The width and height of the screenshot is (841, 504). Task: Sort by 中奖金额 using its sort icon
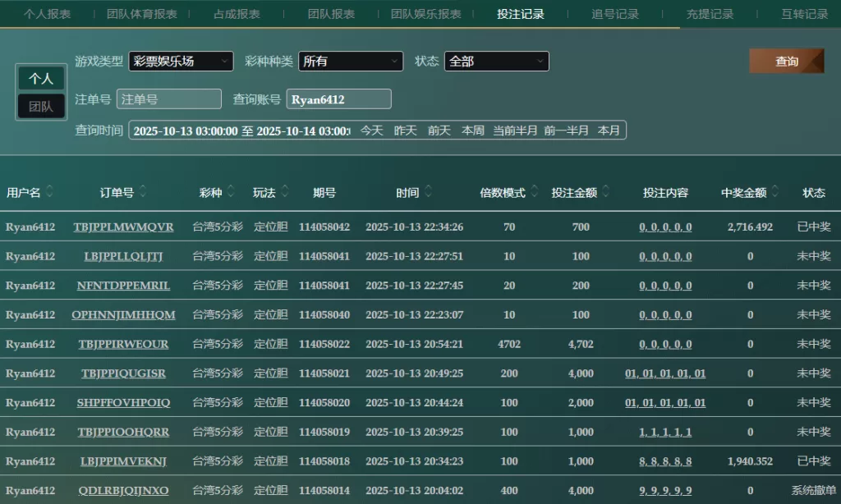point(775,192)
